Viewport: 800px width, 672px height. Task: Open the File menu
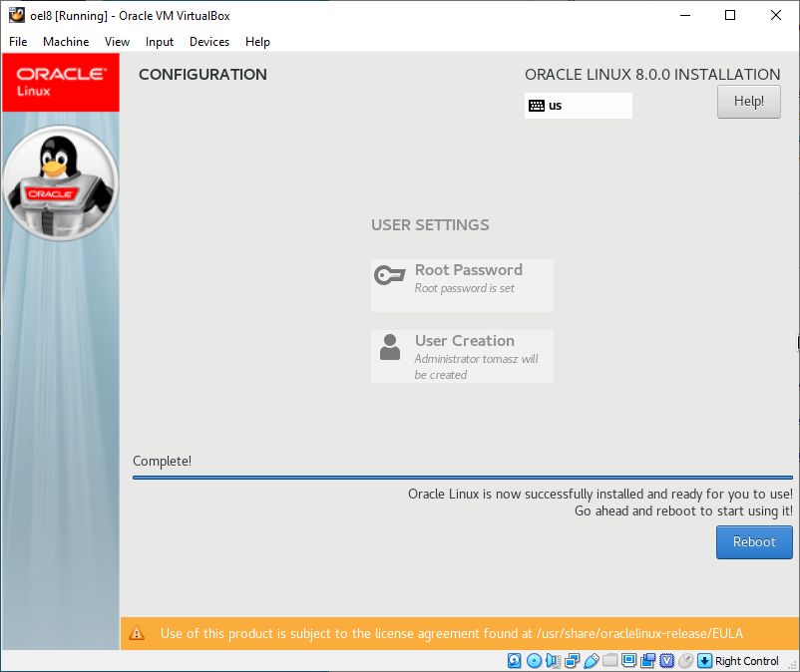coord(18,42)
